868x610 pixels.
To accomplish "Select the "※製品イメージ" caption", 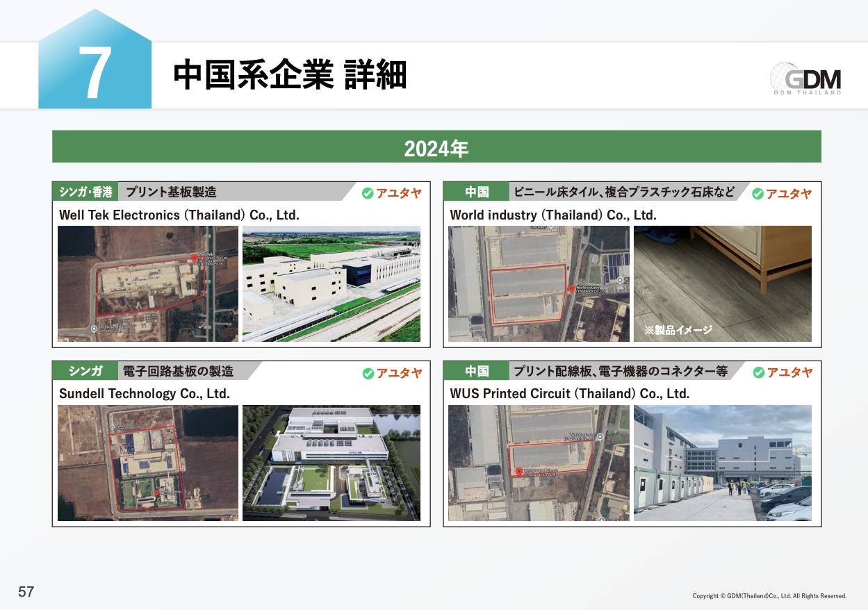I will click(678, 330).
